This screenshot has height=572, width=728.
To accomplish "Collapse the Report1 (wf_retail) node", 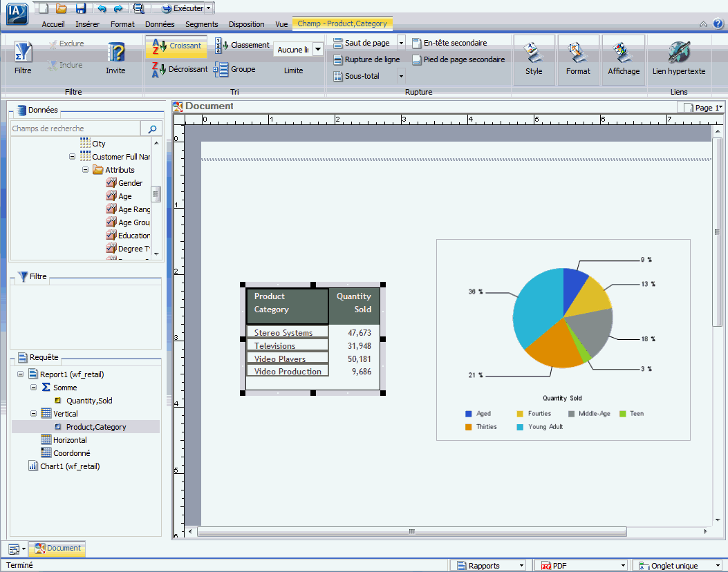I will [20, 374].
